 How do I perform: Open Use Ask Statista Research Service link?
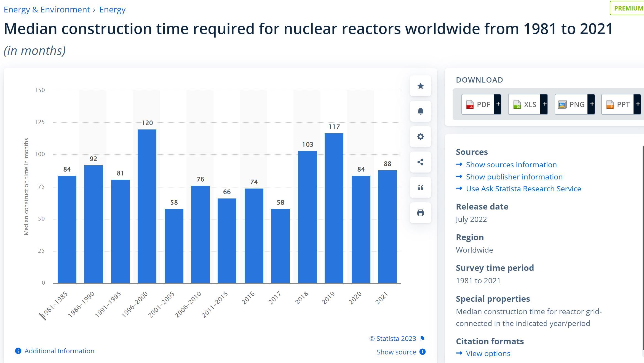[523, 189]
